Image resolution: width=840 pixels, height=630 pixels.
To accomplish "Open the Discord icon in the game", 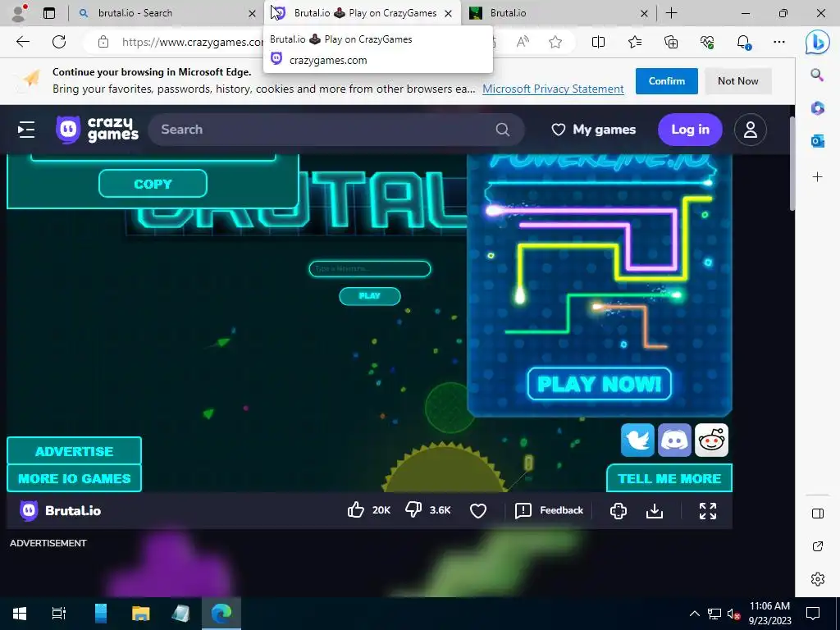I will tap(674, 440).
